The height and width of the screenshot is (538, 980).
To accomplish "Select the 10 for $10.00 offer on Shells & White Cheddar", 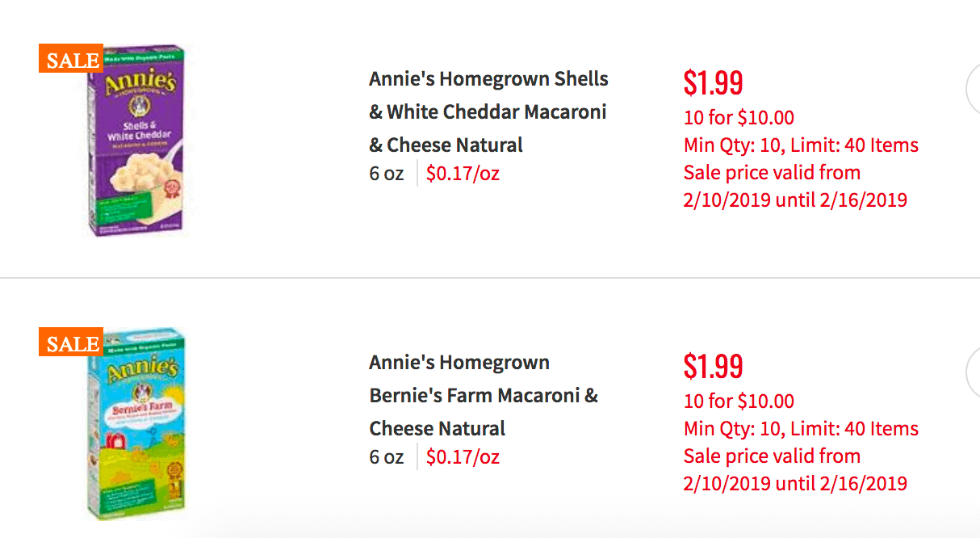I will click(x=739, y=118).
